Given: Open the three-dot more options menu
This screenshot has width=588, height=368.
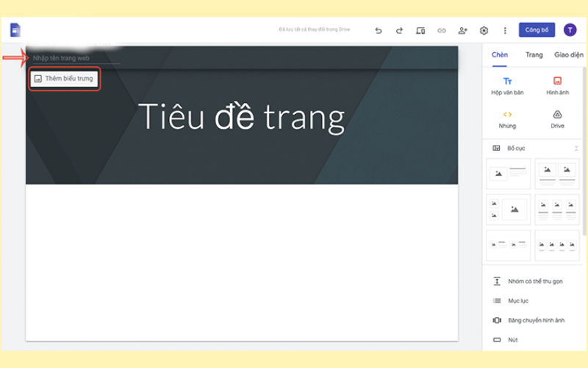Looking at the screenshot, I should point(505,31).
